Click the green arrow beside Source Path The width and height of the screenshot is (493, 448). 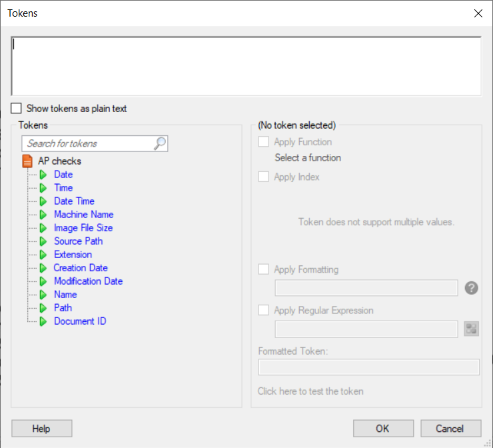point(43,241)
